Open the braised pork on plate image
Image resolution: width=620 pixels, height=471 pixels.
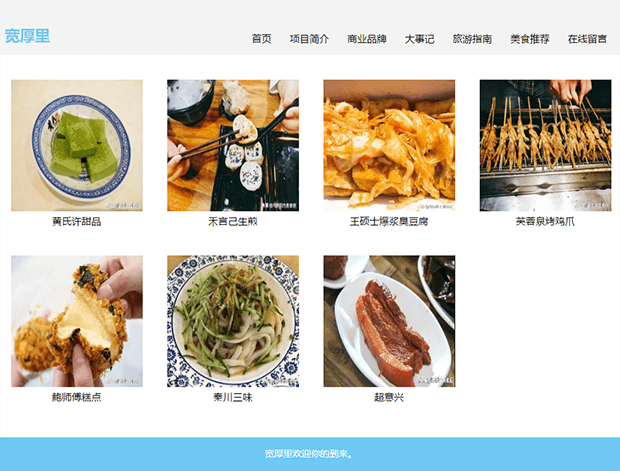[x=389, y=321]
